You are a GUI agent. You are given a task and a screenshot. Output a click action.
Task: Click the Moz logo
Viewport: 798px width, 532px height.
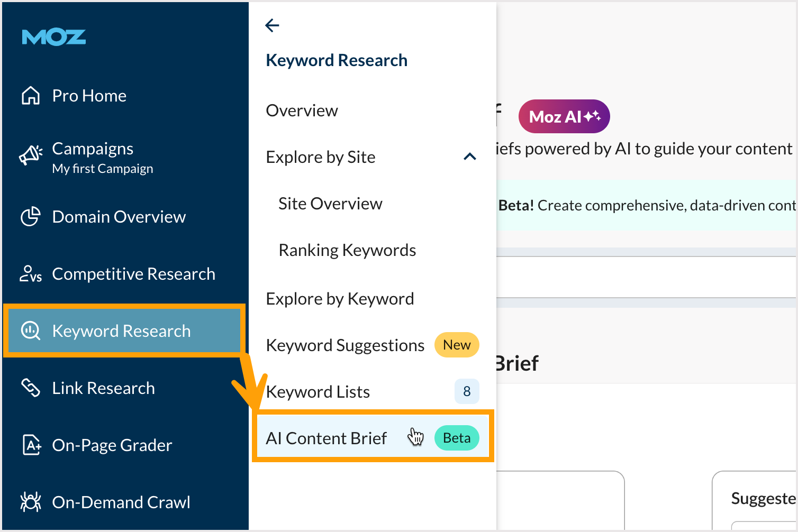coord(53,36)
